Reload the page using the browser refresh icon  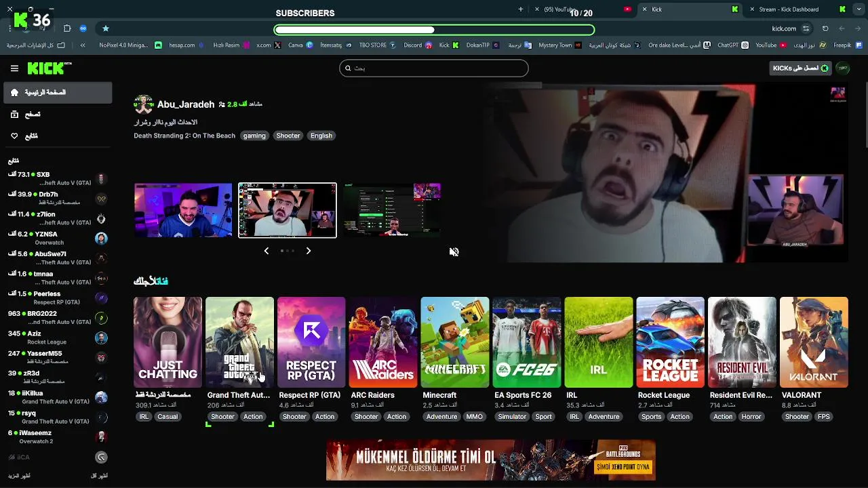pyautogui.click(x=825, y=28)
